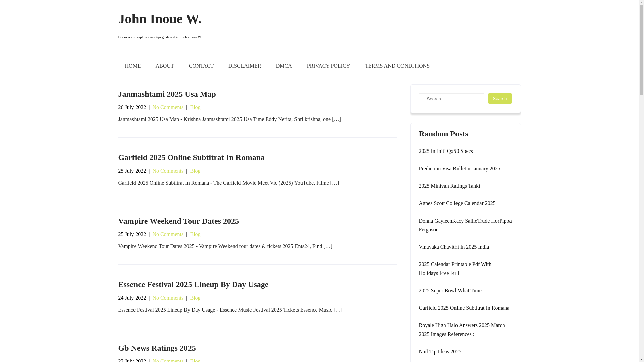Open No Comments under the Vampire Weekend post
This screenshot has width=644, height=362.
click(x=168, y=234)
